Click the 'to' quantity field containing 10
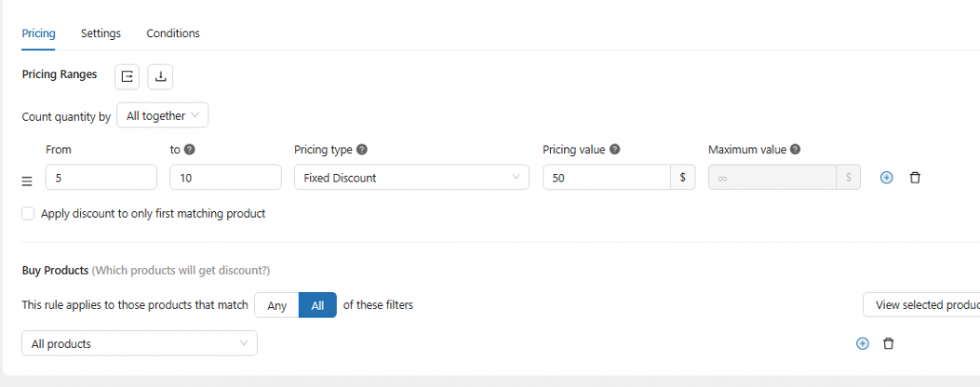Screen dimensions: 980x387 [x=225, y=177]
